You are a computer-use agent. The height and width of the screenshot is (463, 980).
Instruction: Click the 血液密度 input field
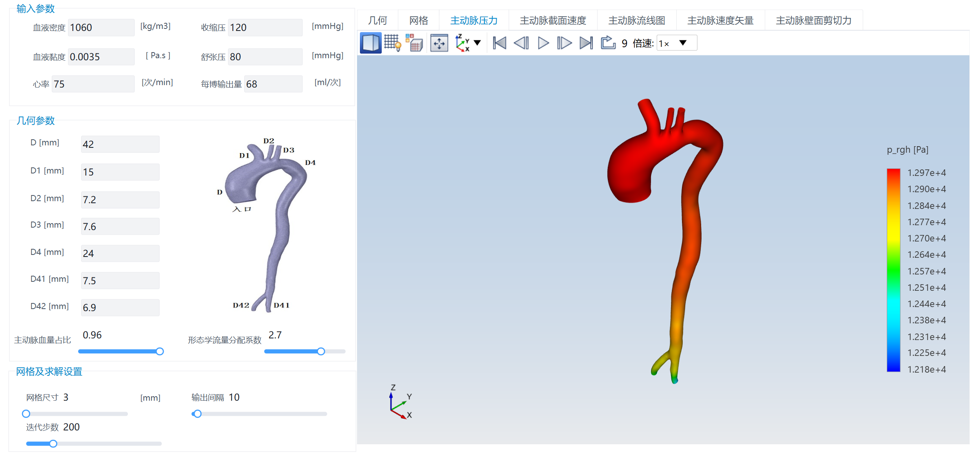[101, 28]
